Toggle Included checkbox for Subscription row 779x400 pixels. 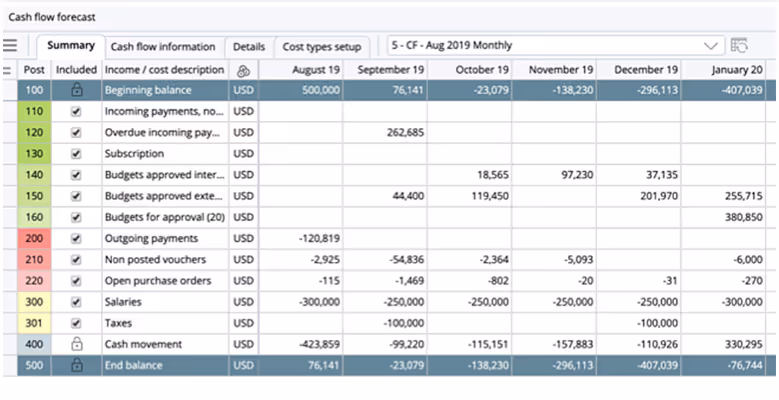click(76, 154)
